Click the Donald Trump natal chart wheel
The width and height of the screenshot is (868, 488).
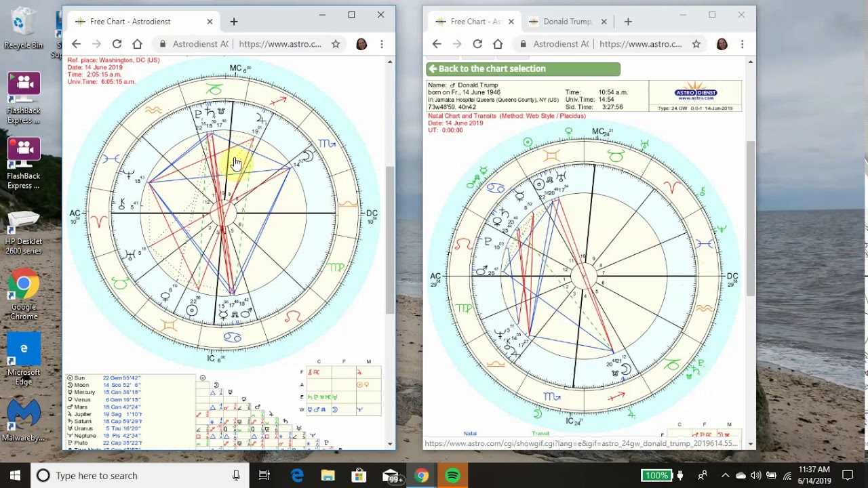pos(583,277)
